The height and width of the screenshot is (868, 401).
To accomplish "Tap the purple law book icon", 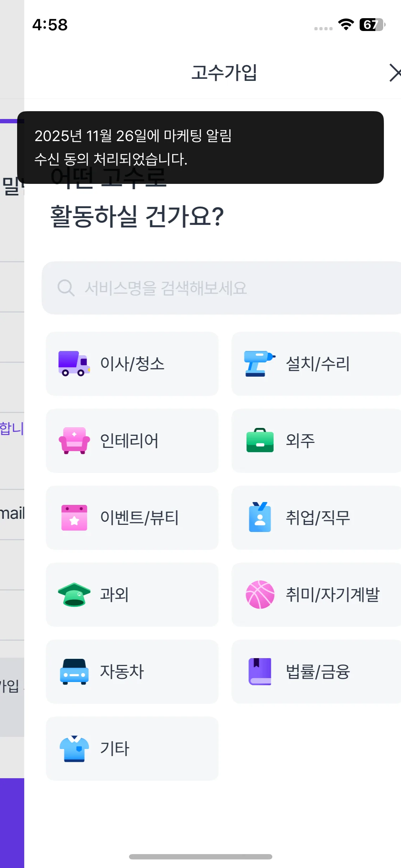I will [260, 672].
